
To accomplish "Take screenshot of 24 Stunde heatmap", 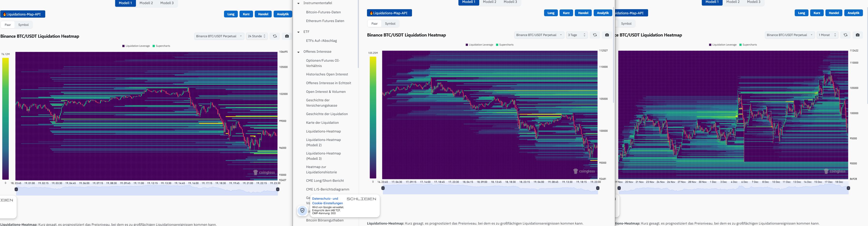I will [x=287, y=36].
